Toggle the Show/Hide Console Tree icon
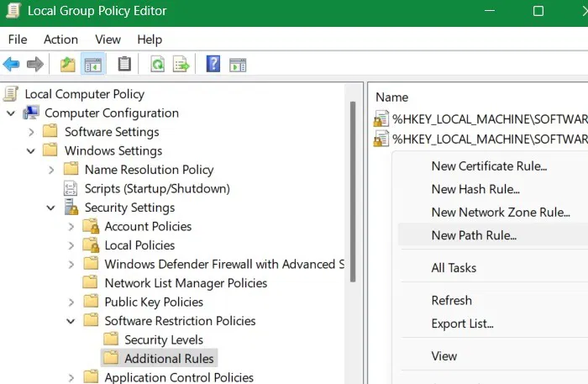This screenshot has height=384, width=588. [93, 65]
